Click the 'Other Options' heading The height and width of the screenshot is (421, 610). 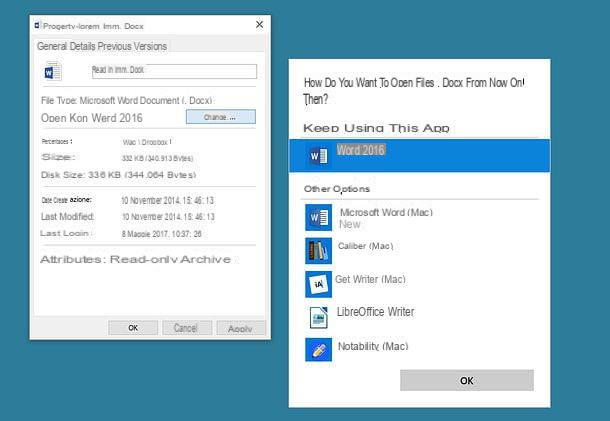click(x=337, y=189)
